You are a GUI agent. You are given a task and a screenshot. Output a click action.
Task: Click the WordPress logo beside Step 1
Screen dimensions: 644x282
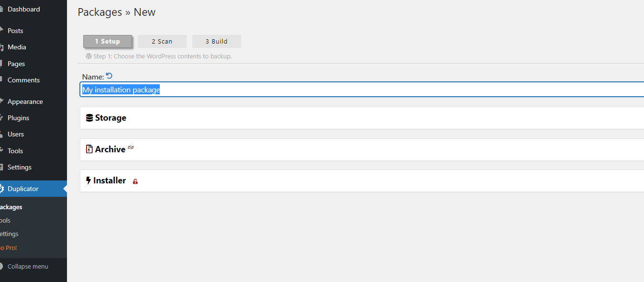89,56
